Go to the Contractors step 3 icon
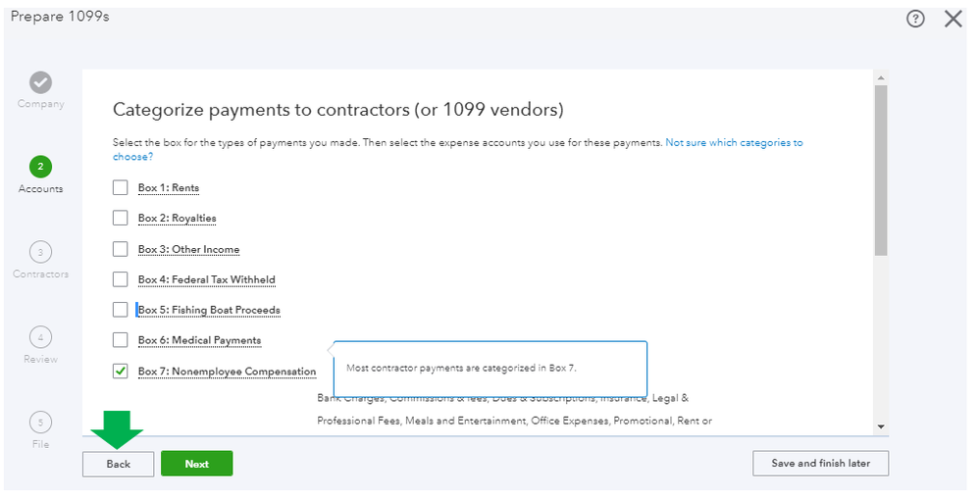This screenshot has width=980, height=498. pyautogui.click(x=40, y=252)
